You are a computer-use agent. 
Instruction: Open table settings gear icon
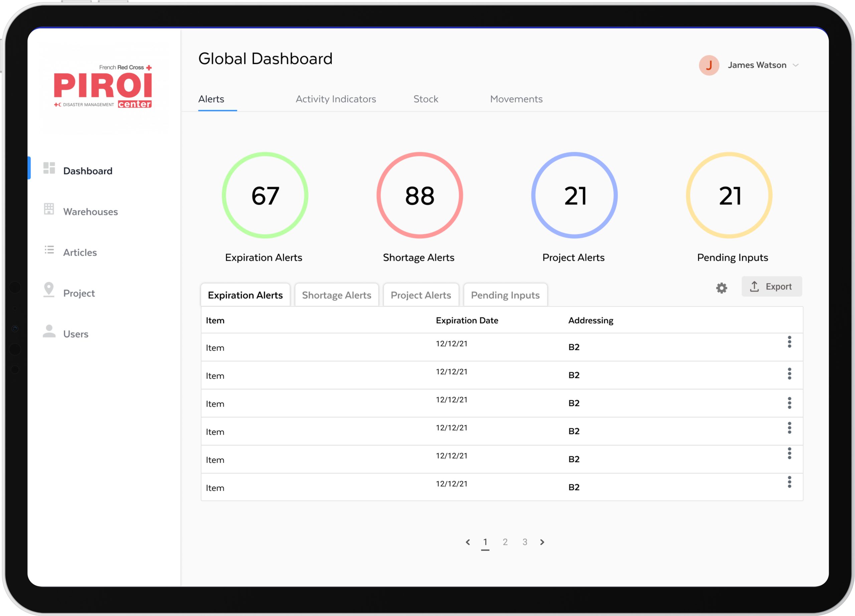pyautogui.click(x=721, y=288)
